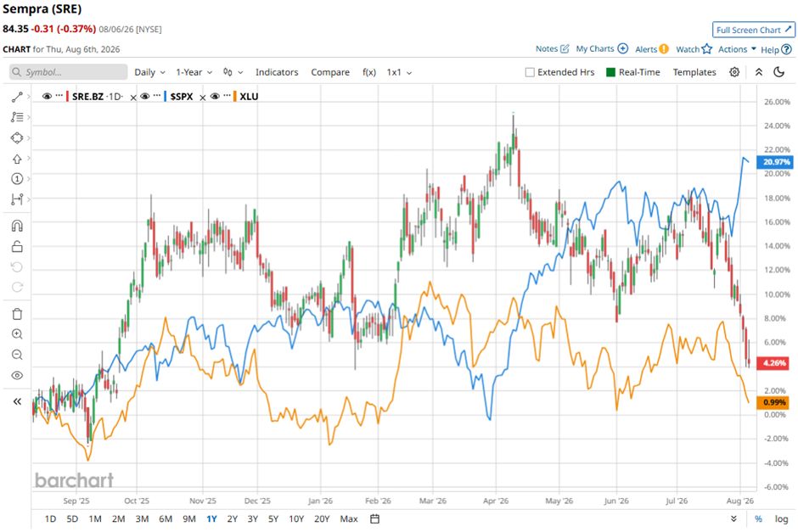Open SRE.BZ series options dots
This screenshot has height=532, width=798.
click(59, 95)
